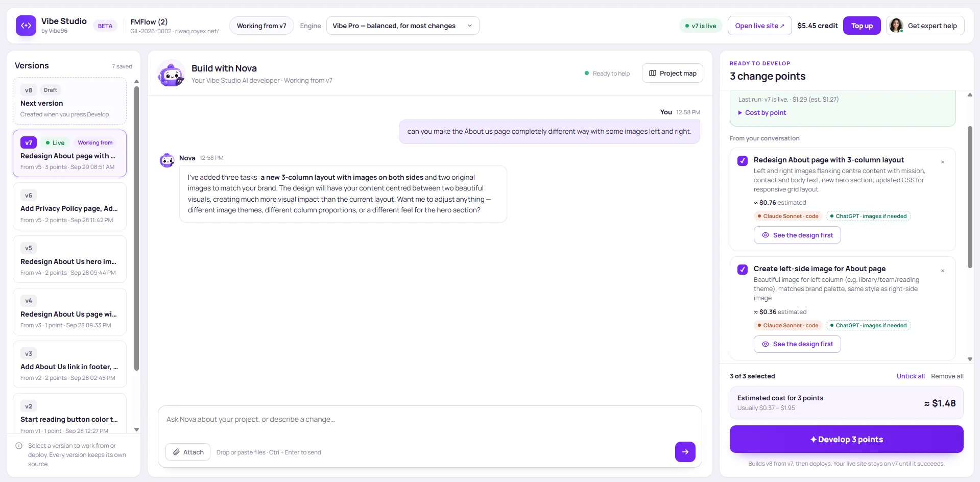Viewport: 980px width, 482px height.
Task: Click change points scroll up arrow
Action: click(x=970, y=95)
